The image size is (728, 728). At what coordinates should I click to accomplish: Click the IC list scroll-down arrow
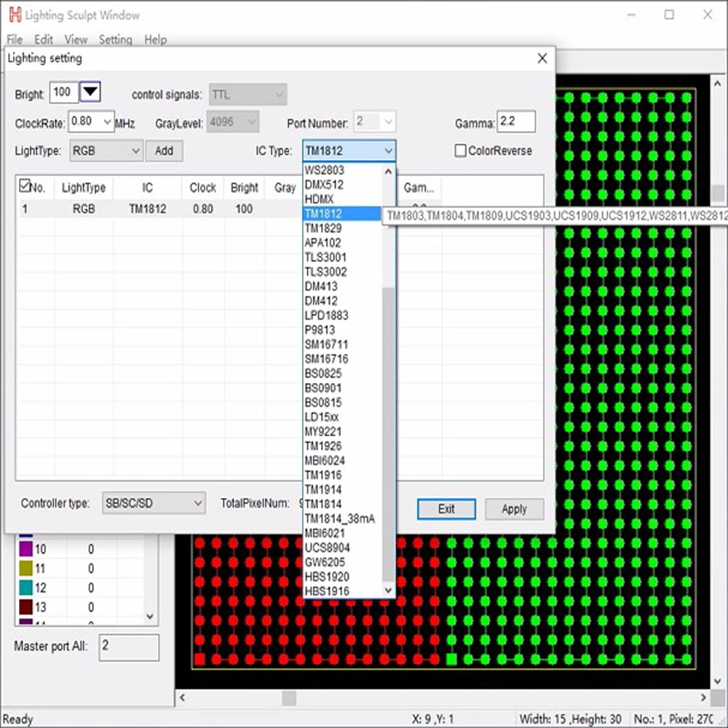[389, 590]
